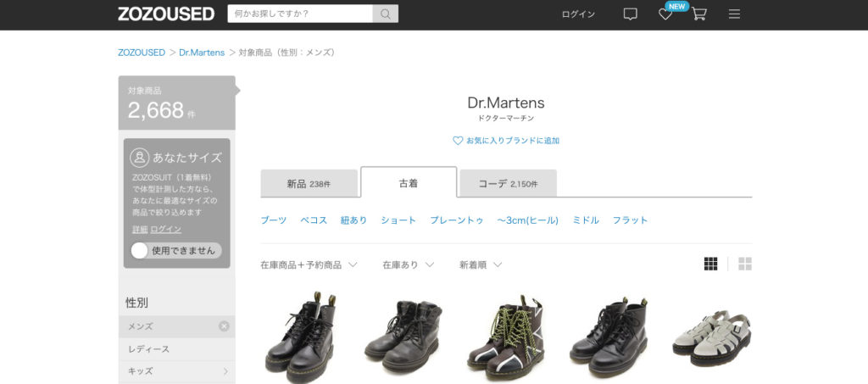Viewport: 868px width, 384px height.
Task: Click the ZOZOUSED logo in header
Action: pos(166,14)
